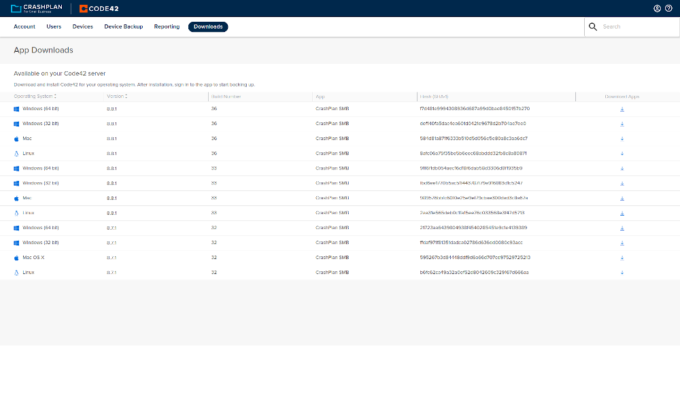This screenshot has width=680, height=408.
Task: Open the Devices tab
Action: (83, 27)
